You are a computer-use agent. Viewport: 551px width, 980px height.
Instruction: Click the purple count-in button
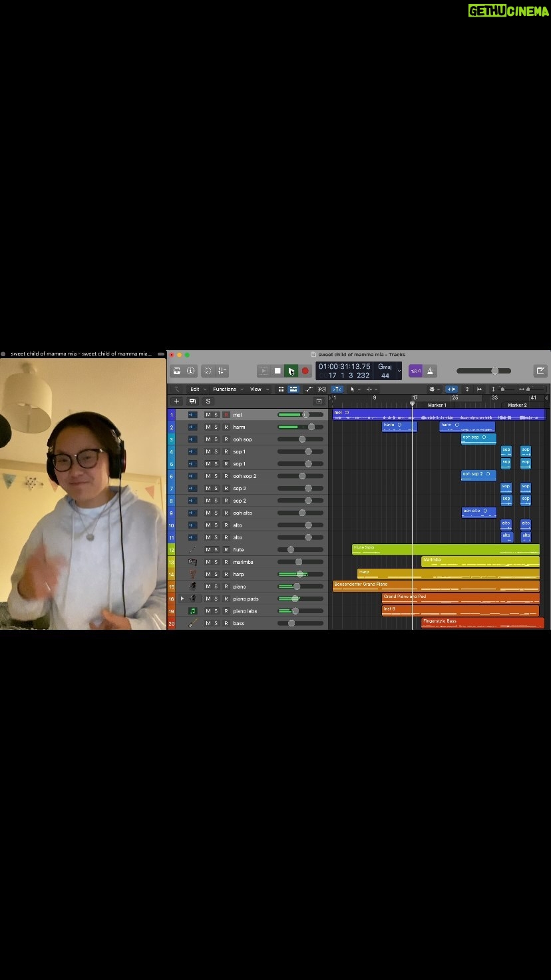(x=415, y=371)
